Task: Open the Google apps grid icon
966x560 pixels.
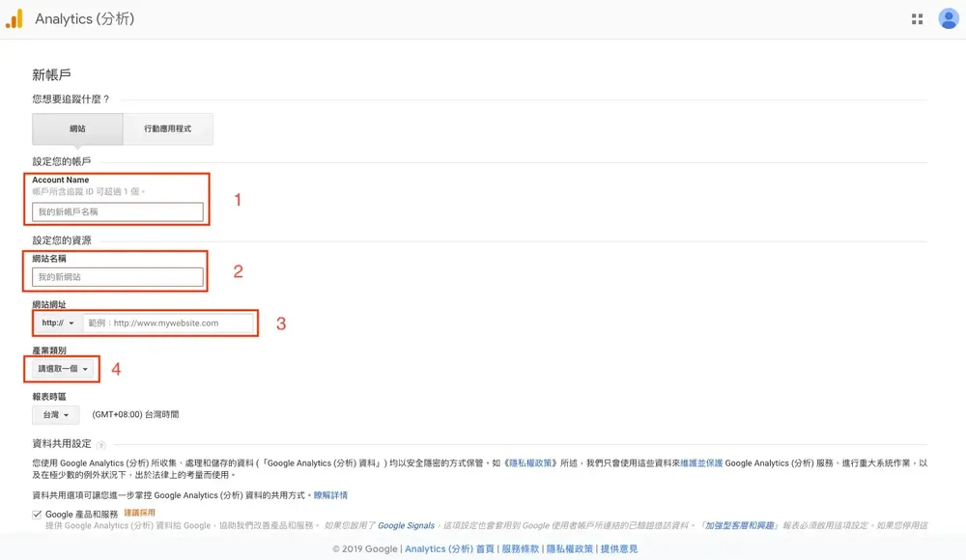Action: 917,19
